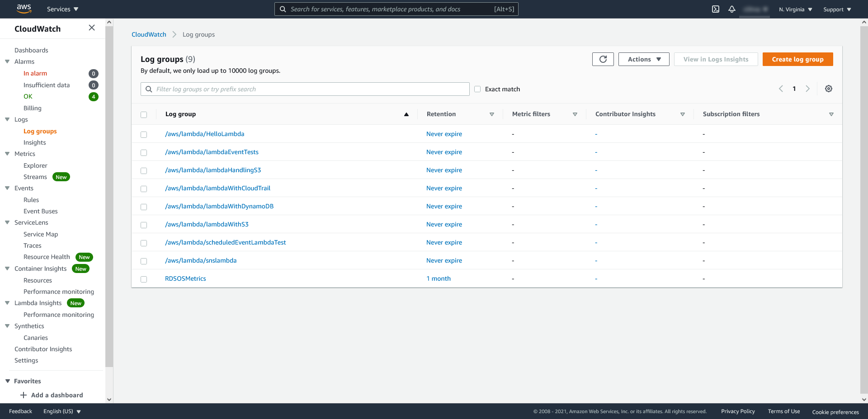Select all log groups with header checkbox
Screen dimensions: 868x419
tap(144, 115)
